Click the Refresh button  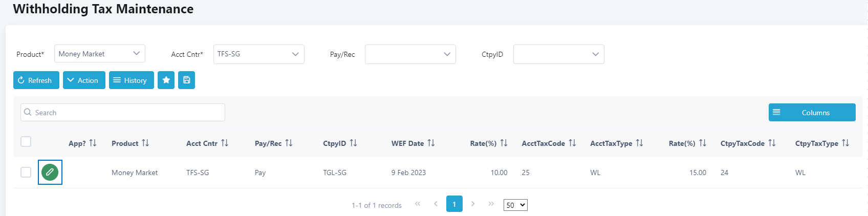click(x=36, y=80)
